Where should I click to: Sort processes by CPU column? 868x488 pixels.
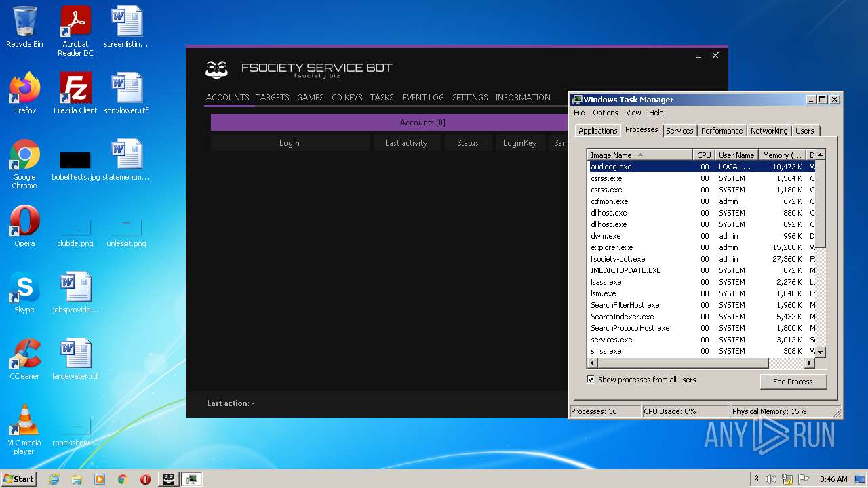coord(704,155)
